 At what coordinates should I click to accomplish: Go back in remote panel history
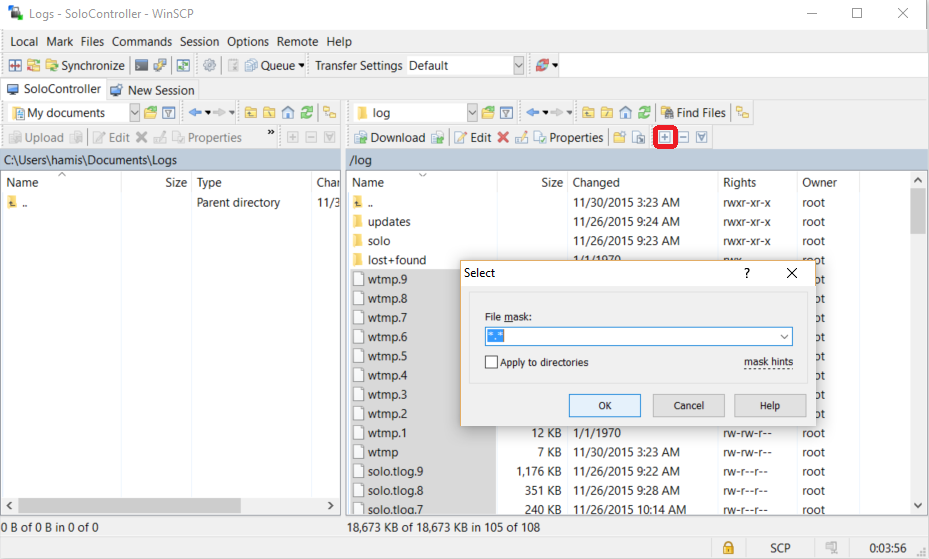pos(533,113)
